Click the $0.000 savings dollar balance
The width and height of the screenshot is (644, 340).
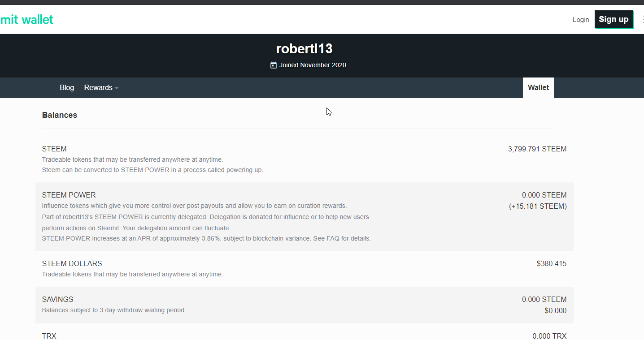(x=556, y=311)
